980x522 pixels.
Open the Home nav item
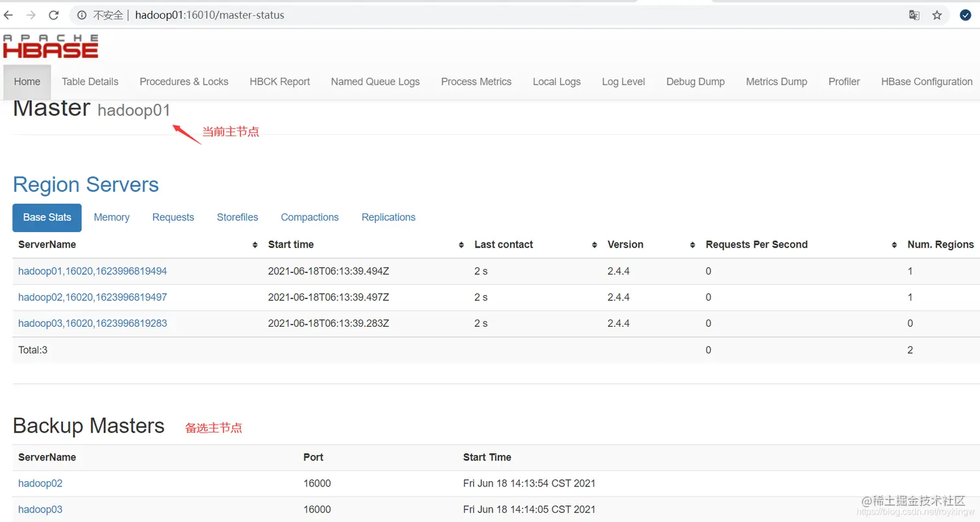pyautogui.click(x=27, y=82)
